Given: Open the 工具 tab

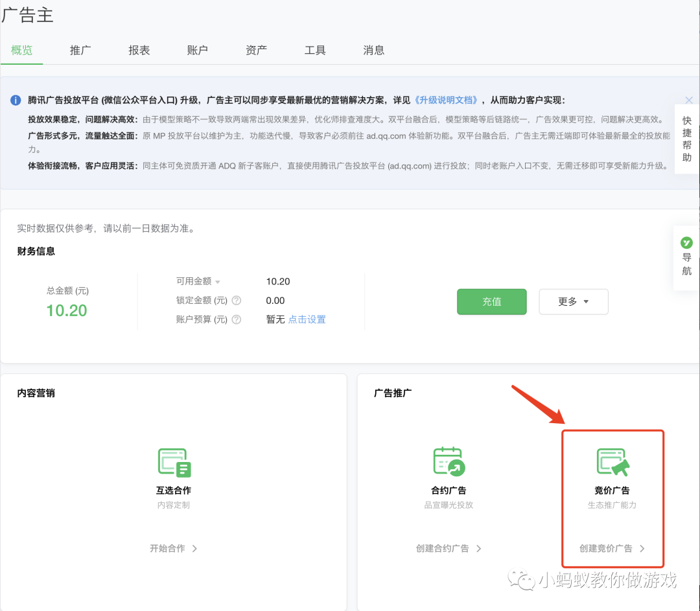Looking at the screenshot, I should [315, 50].
